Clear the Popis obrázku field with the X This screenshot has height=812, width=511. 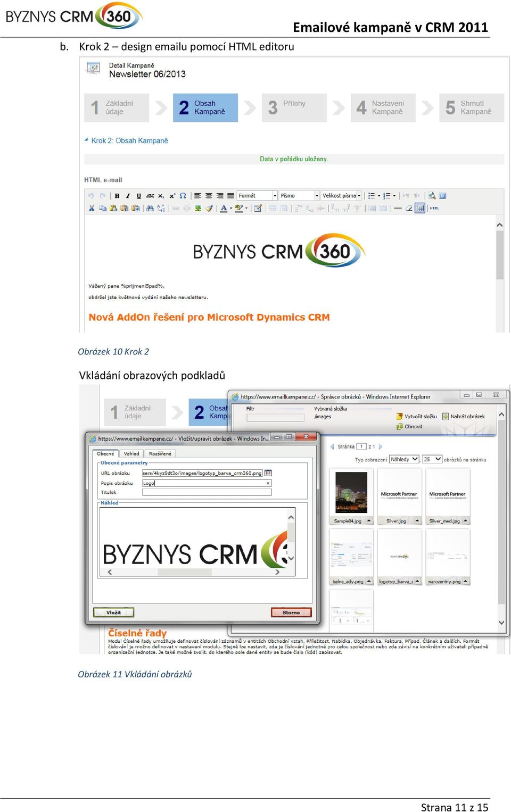point(268,483)
